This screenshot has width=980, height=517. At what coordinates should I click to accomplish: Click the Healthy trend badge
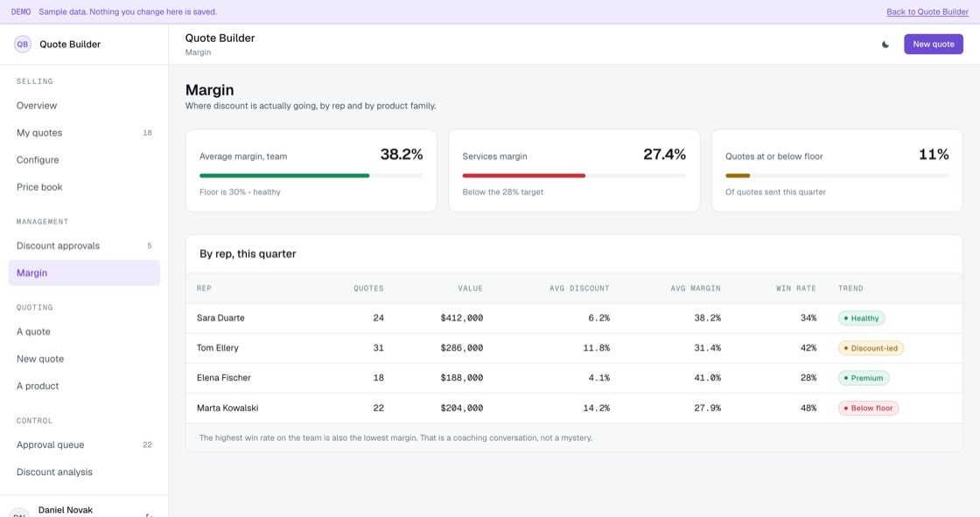861,318
